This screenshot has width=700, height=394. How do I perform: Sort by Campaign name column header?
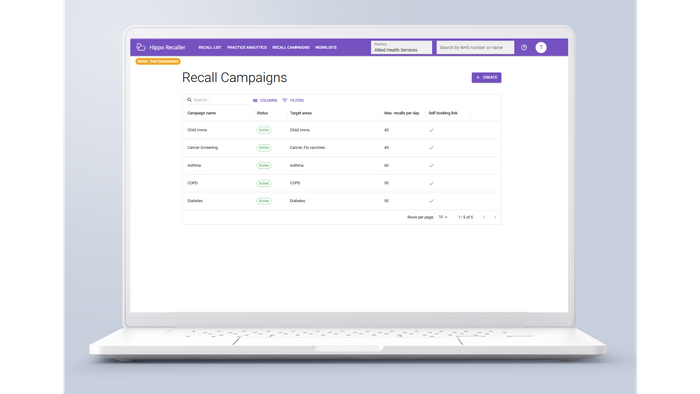pos(201,113)
